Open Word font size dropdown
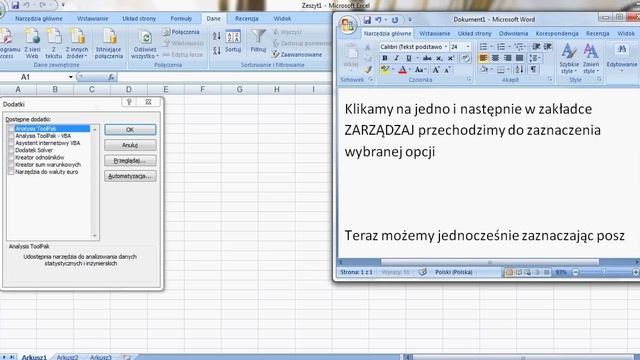Image resolution: width=640 pixels, height=360 pixels. click(x=468, y=47)
